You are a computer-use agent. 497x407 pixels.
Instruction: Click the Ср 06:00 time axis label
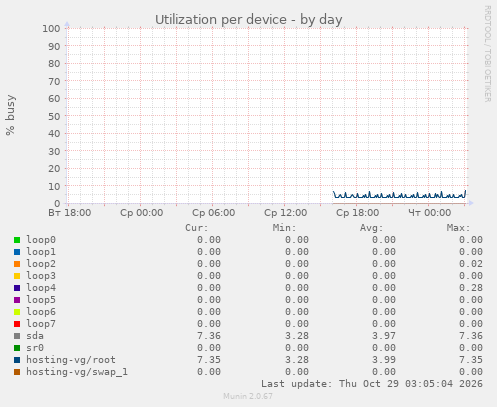(x=214, y=213)
